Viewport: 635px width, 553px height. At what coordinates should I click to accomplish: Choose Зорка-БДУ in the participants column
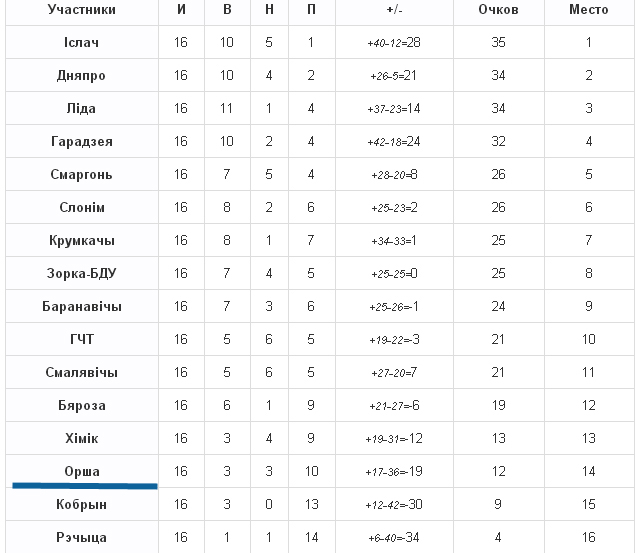(x=81, y=274)
